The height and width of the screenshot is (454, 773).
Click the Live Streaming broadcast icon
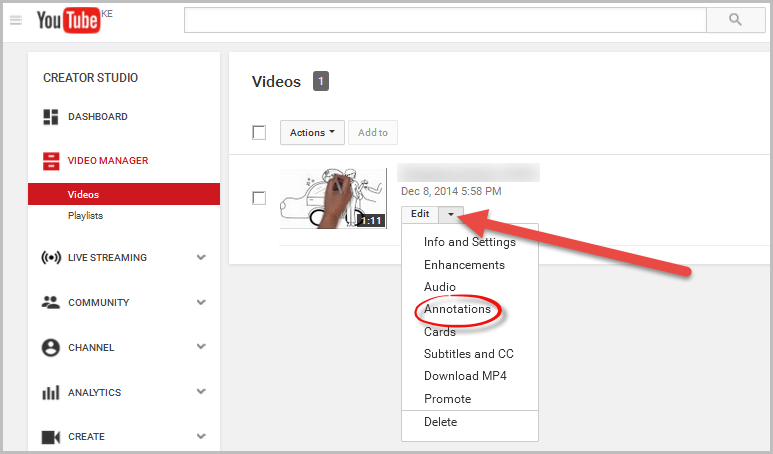pyautogui.click(x=51, y=258)
